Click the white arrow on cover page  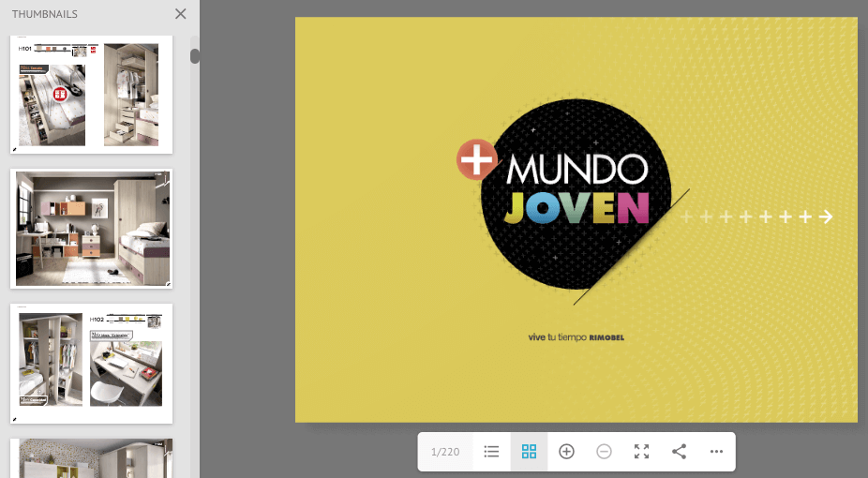click(x=826, y=217)
